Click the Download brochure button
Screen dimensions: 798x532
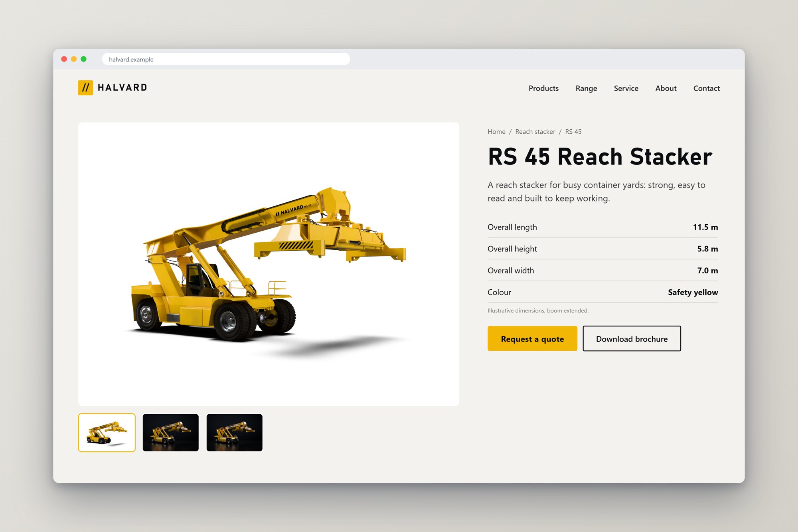click(x=632, y=338)
